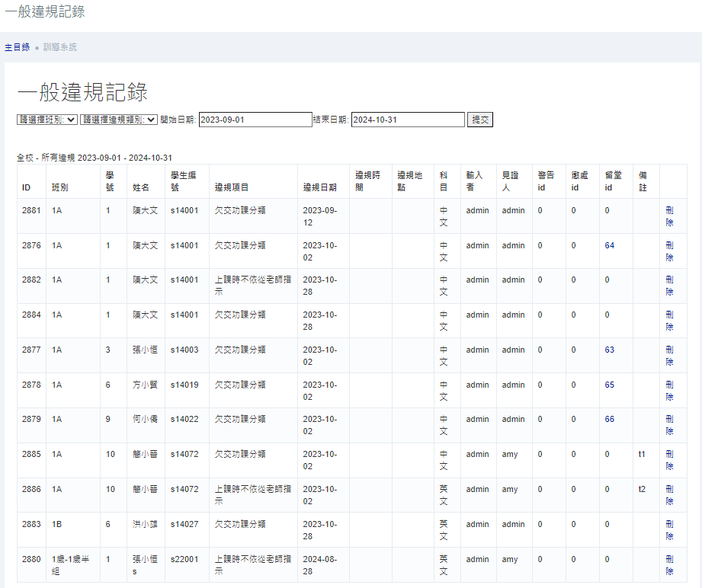
Task: Expand the 請選擇違規類別 violation type dropdown
Action: coord(118,120)
